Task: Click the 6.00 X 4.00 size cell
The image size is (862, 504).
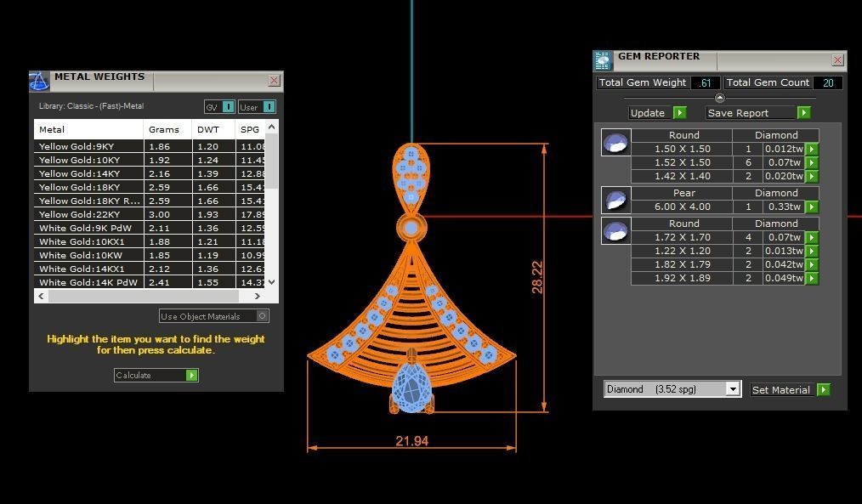Action: point(683,207)
